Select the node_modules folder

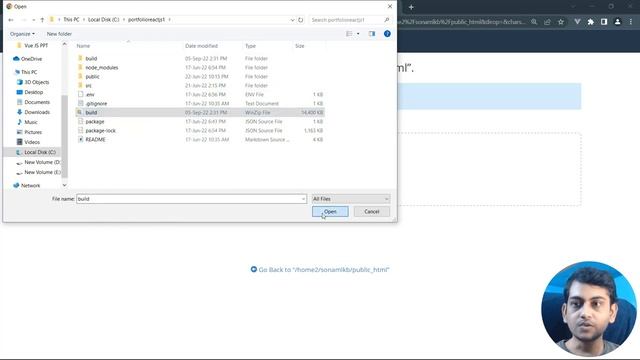pyautogui.click(x=200, y=67)
